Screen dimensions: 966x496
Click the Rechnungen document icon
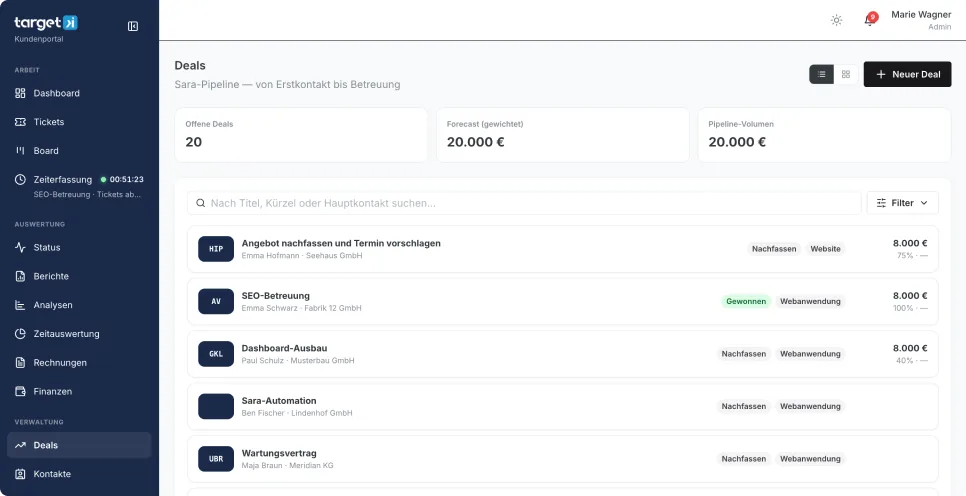pyautogui.click(x=20, y=363)
